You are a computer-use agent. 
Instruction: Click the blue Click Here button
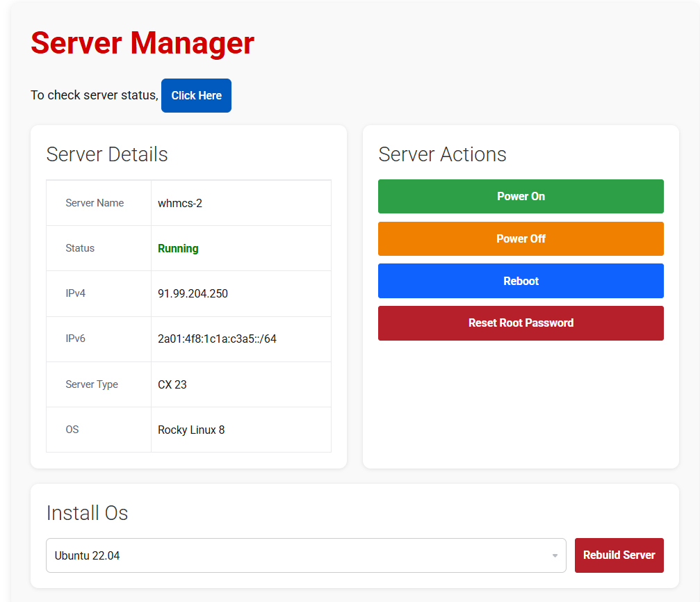pyautogui.click(x=196, y=96)
